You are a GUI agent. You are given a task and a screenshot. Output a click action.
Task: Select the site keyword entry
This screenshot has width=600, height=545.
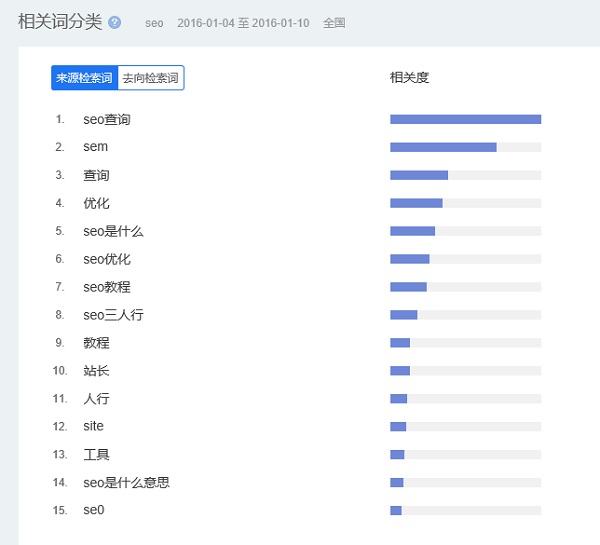93,426
